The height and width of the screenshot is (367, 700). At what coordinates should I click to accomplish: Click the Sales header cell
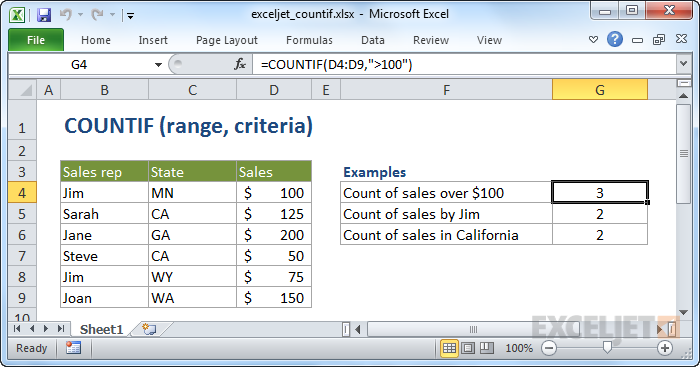pos(274,172)
